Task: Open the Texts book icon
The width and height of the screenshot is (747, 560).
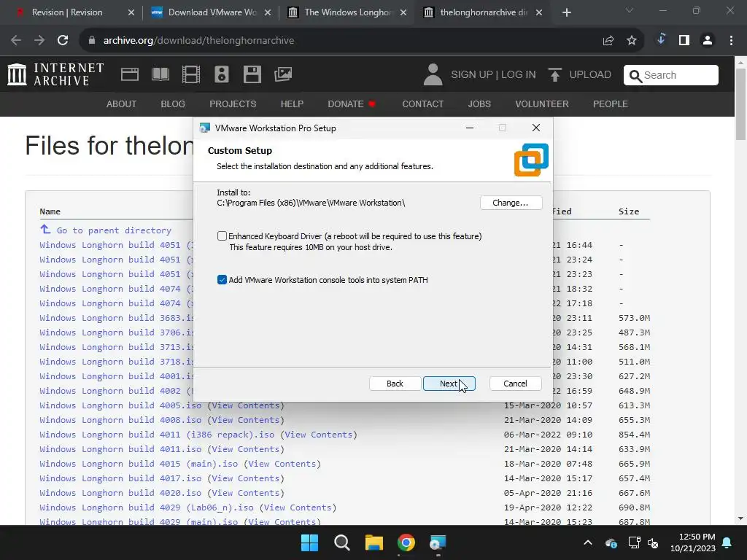Action: tap(160, 74)
